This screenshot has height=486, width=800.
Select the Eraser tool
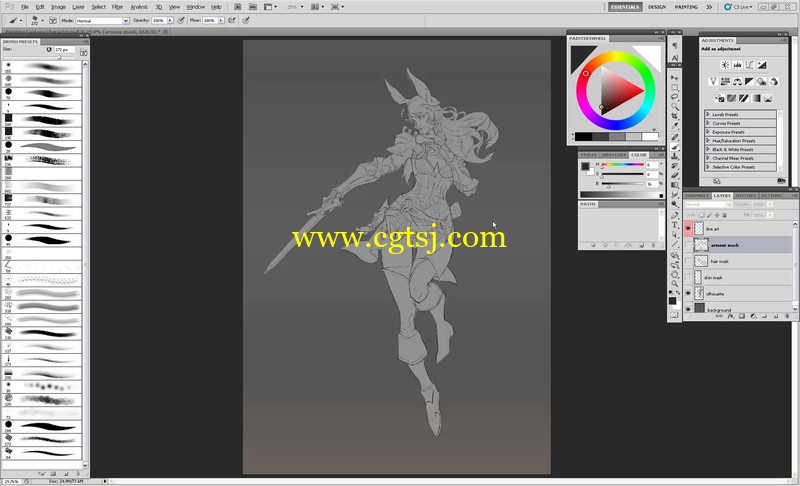point(674,175)
